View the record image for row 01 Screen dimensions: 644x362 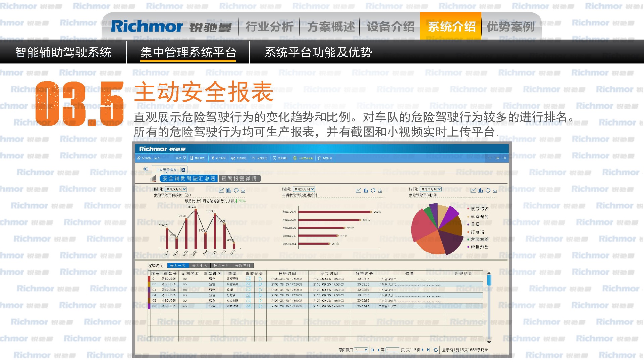248,279
